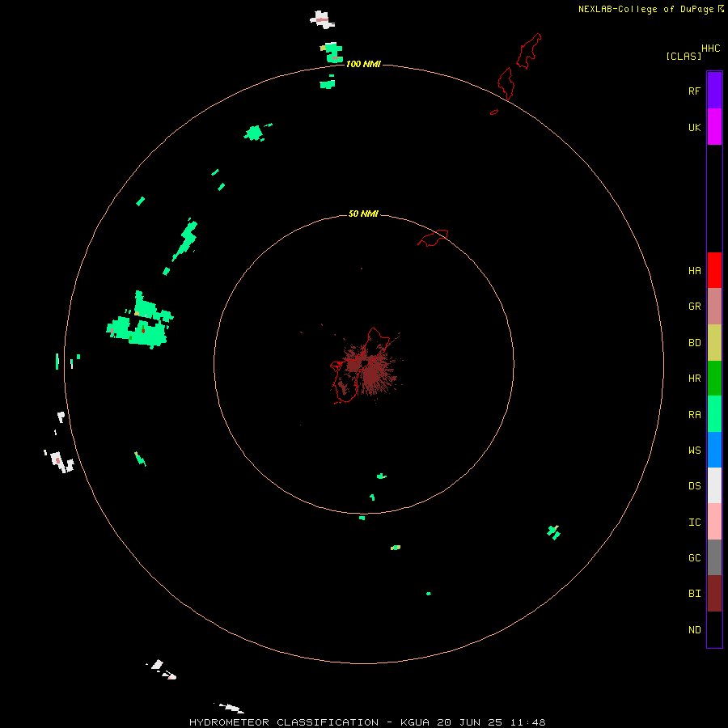The height and width of the screenshot is (728, 728).
Task: Click the DS legend label
Action: (x=694, y=486)
